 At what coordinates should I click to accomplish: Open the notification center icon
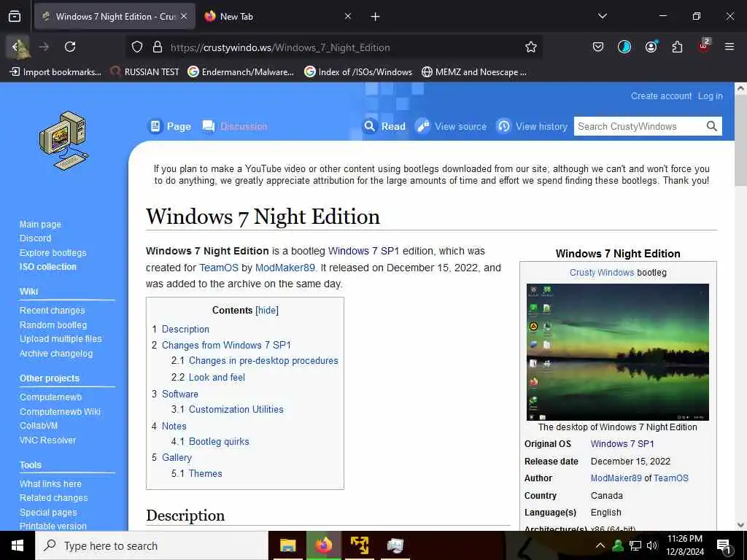click(x=724, y=546)
